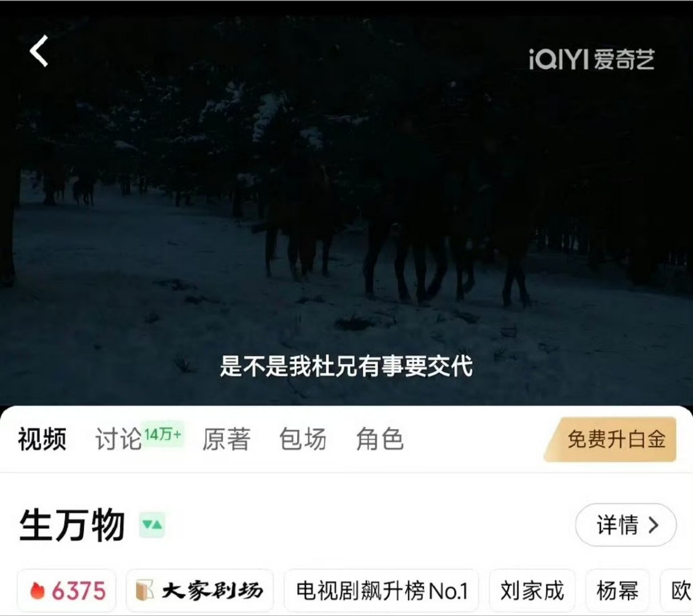Expand the 详情 details chevron
The image size is (693, 616).
pyautogui.click(x=626, y=525)
